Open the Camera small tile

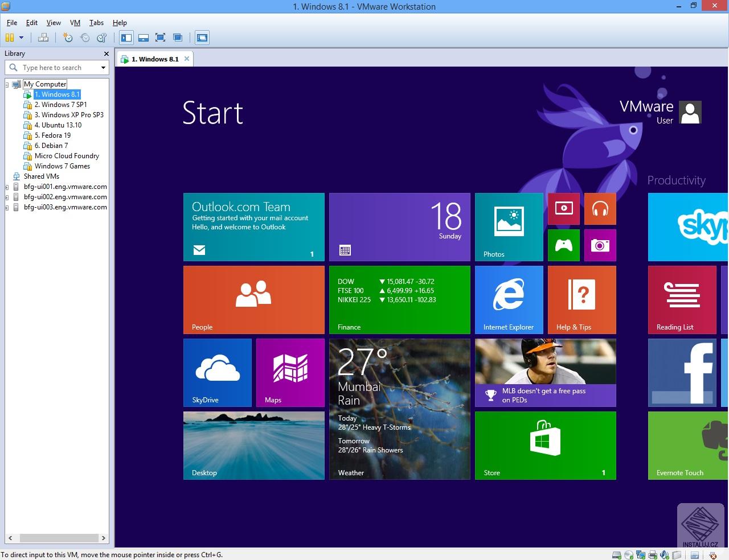click(x=600, y=245)
